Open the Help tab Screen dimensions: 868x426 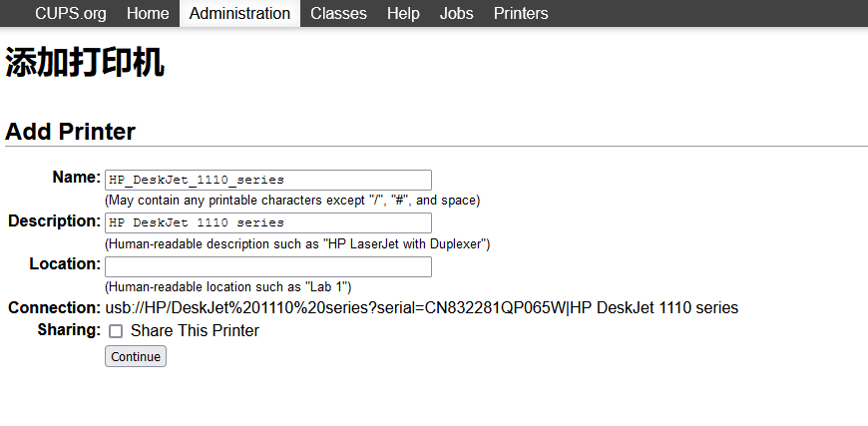[x=403, y=13]
